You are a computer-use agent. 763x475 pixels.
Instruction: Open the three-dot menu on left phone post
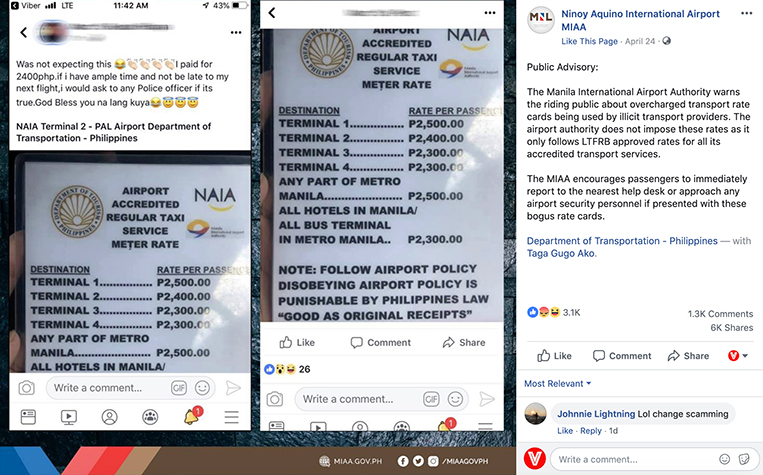point(236,33)
